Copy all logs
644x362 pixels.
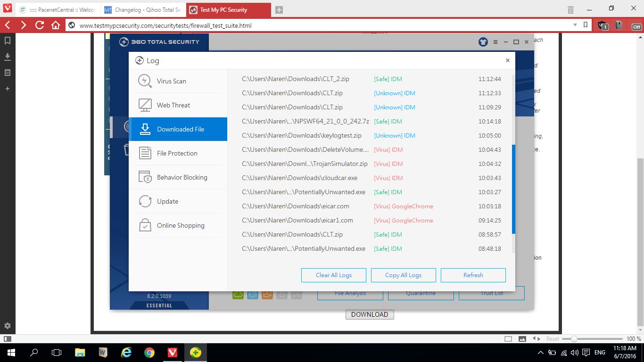[x=404, y=275]
